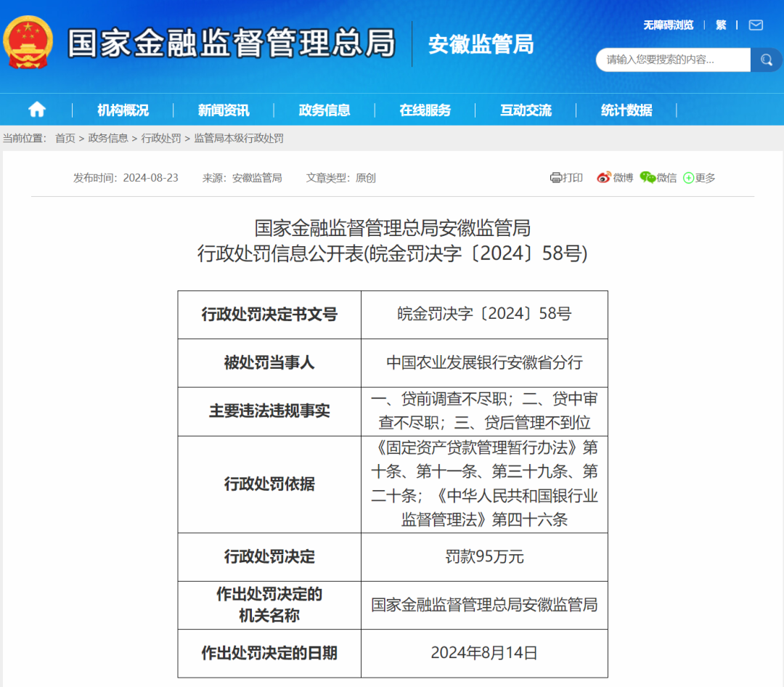784x687 pixels.
Task: Open the 机构概况 menu
Action: (x=123, y=110)
